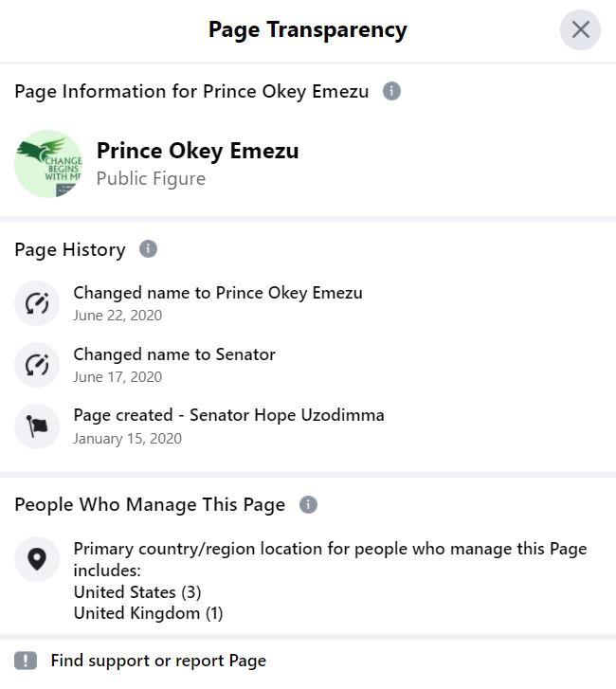Click the January 15, 2020 date
The image size is (616, 689).
(127, 439)
